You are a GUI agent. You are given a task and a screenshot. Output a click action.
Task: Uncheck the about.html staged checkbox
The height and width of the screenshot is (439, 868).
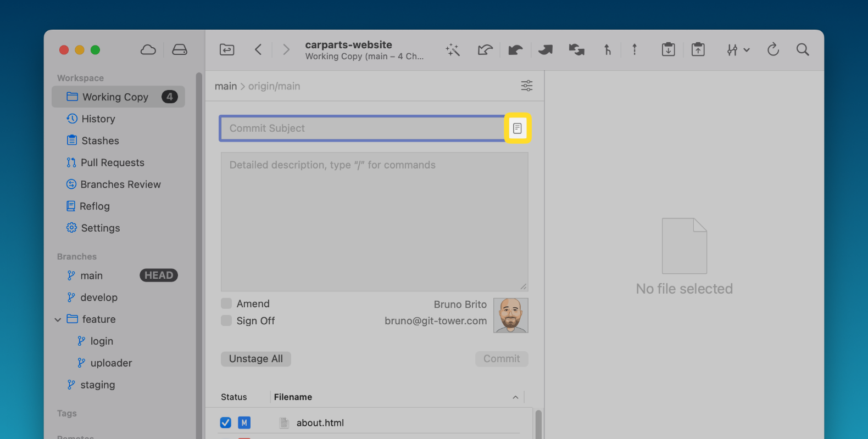pos(225,423)
